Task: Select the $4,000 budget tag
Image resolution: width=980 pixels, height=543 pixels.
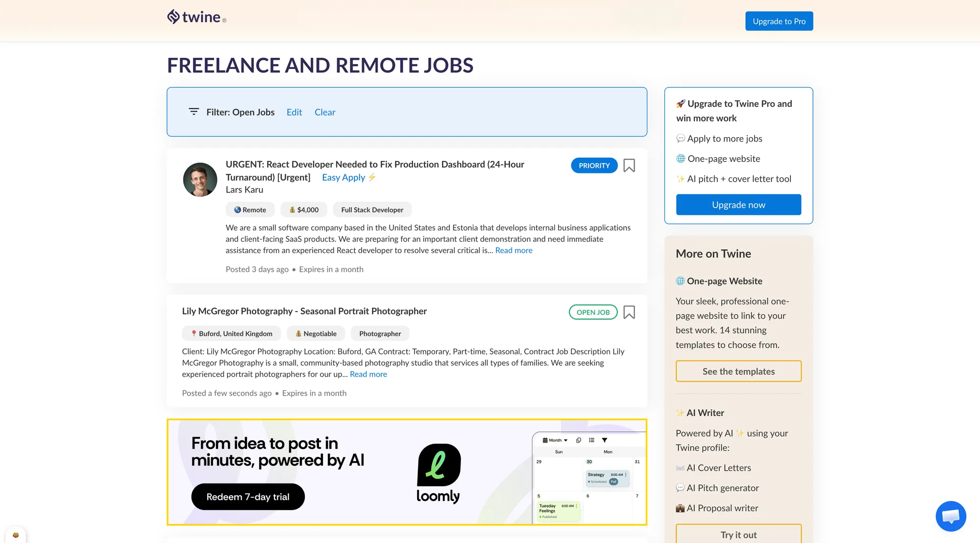Action: point(304,210)
